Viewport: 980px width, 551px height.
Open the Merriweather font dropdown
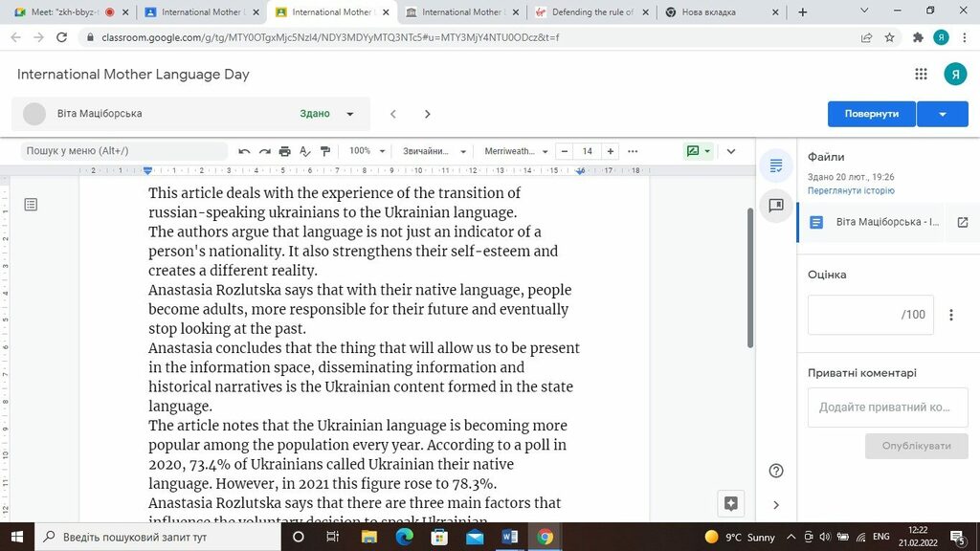point(516,151)
